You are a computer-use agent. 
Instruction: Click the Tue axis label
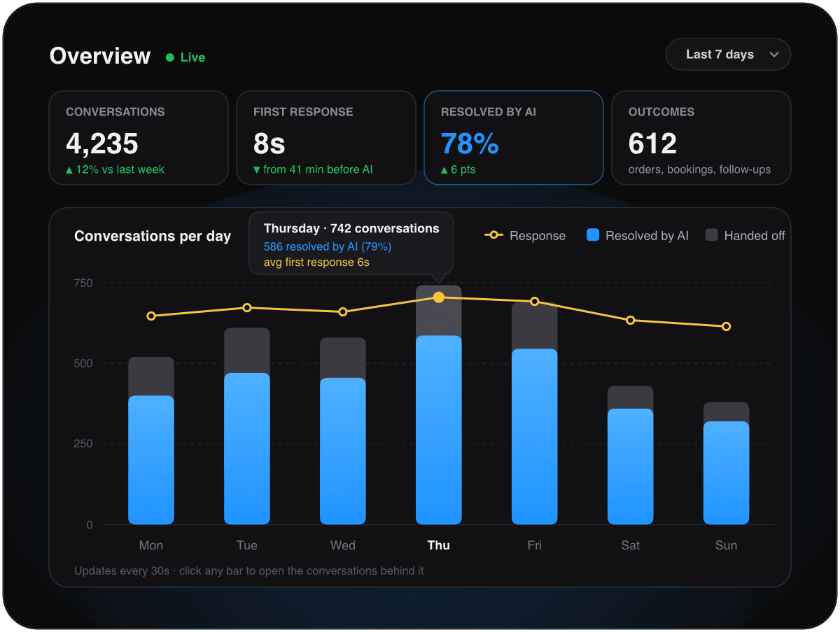pos(247,545)
